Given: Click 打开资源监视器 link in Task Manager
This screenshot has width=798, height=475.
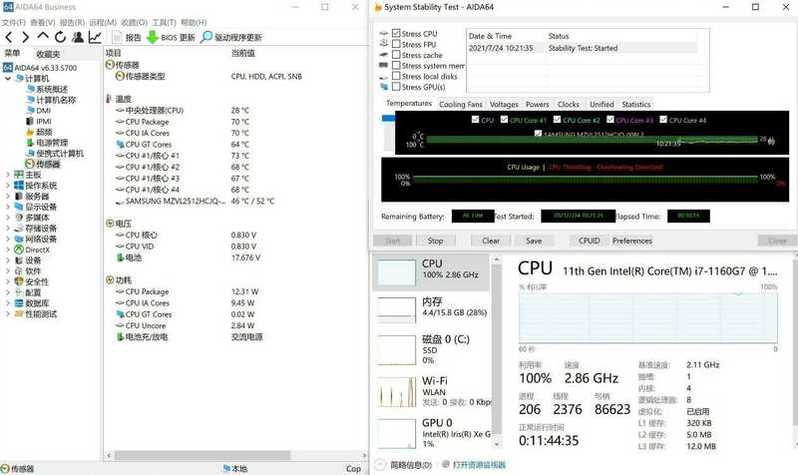Looking at the screenshot, I should click(479, 465).
